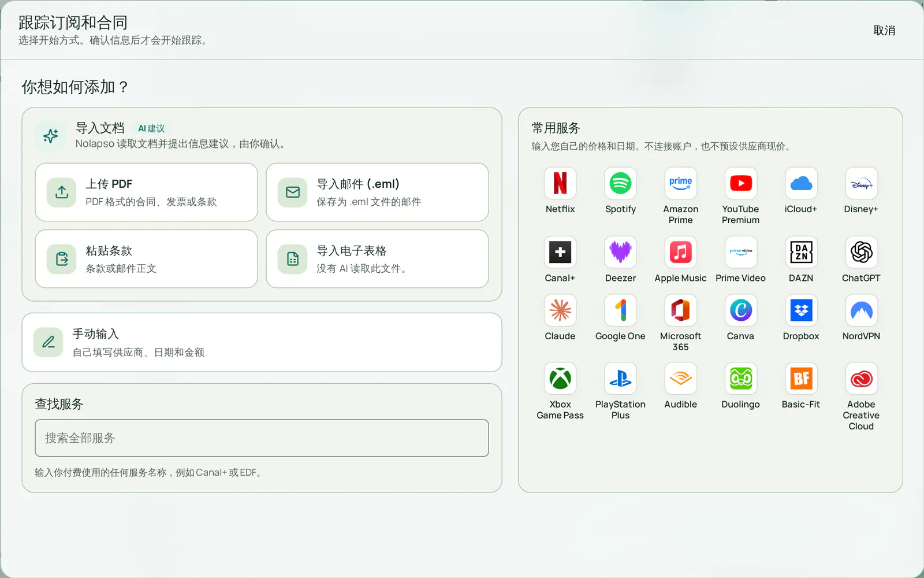Click the 常用服务 heading text
Screen dimensions: 924x578
click(x=556, y=128)
